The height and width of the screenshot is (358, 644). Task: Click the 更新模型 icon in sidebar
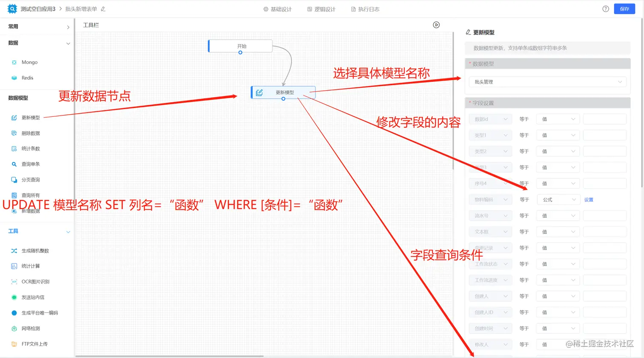pos(14,118)
